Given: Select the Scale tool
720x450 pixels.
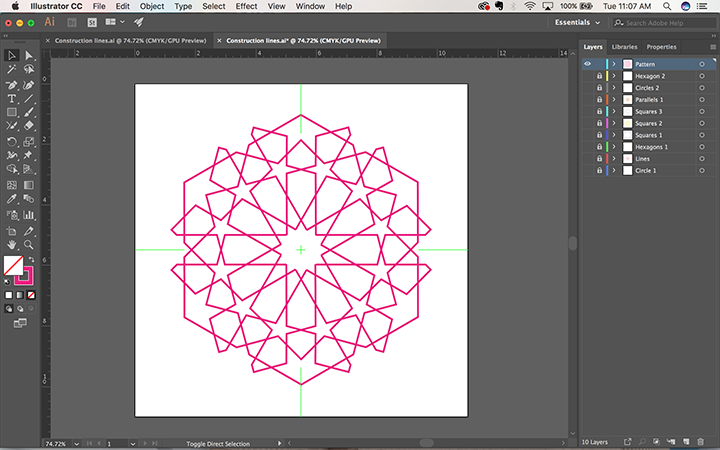Looking at the screenshot, I should (x=28, y=141).
